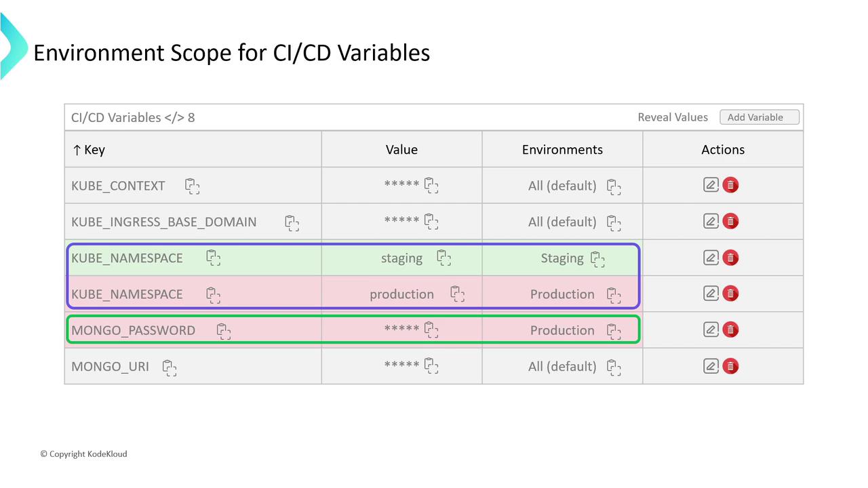Image resolution: width=868 pixels, height=488 pixels.
Task: Edit the production KUBE_NAMESPACE variable
Action: [711, 293]
